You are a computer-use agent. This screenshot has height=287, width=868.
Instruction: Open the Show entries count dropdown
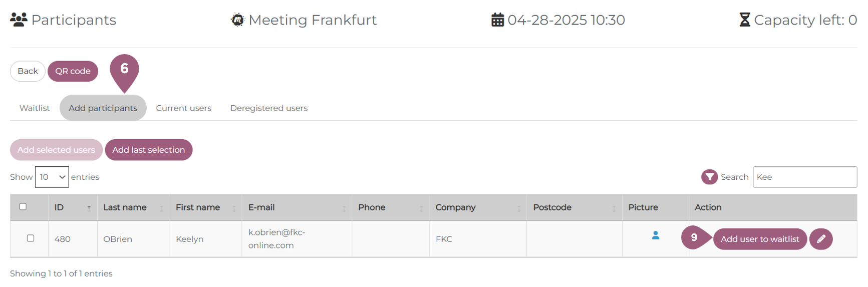point(52,177)
